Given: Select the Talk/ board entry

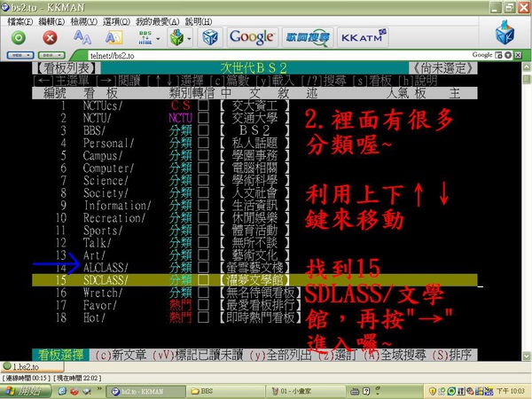Looking at the screenshot, I should click(97, 243).
